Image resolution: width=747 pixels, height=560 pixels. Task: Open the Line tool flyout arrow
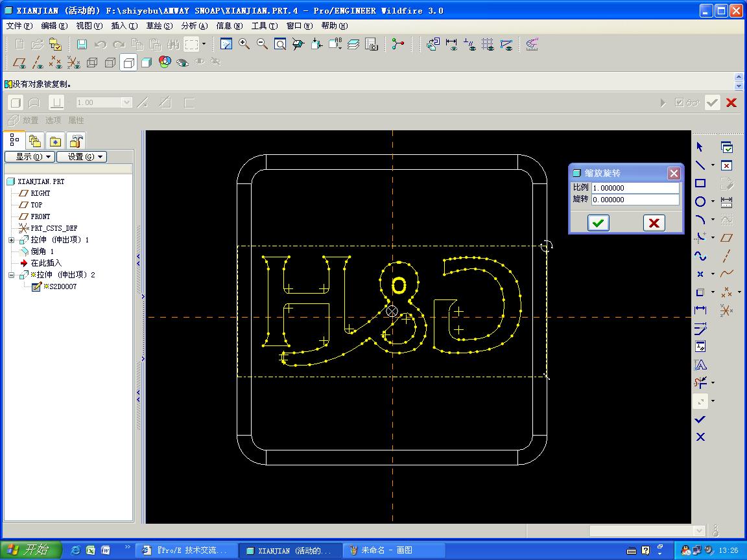tap(713, 165)
